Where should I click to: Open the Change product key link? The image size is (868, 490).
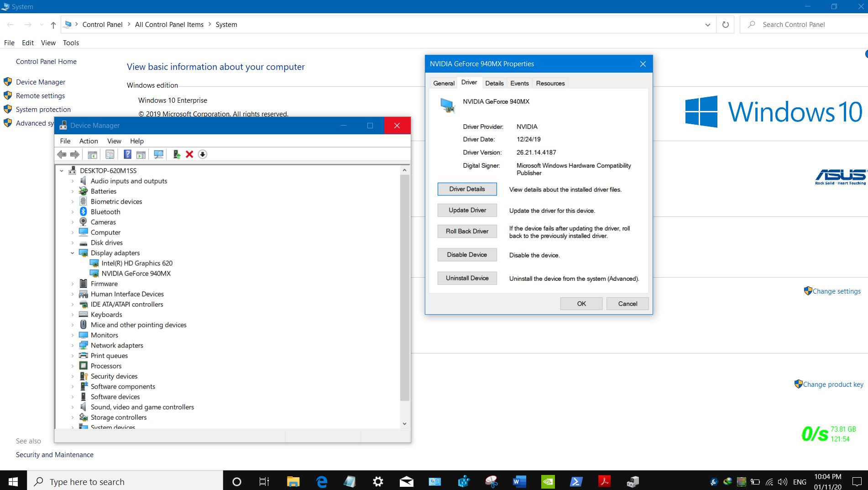tap(833, 385)
